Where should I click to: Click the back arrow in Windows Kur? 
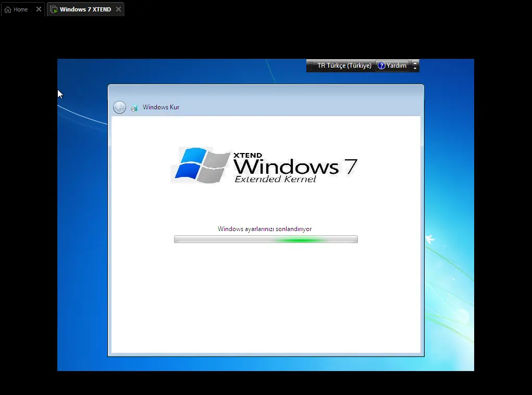[x=119, y=107]
